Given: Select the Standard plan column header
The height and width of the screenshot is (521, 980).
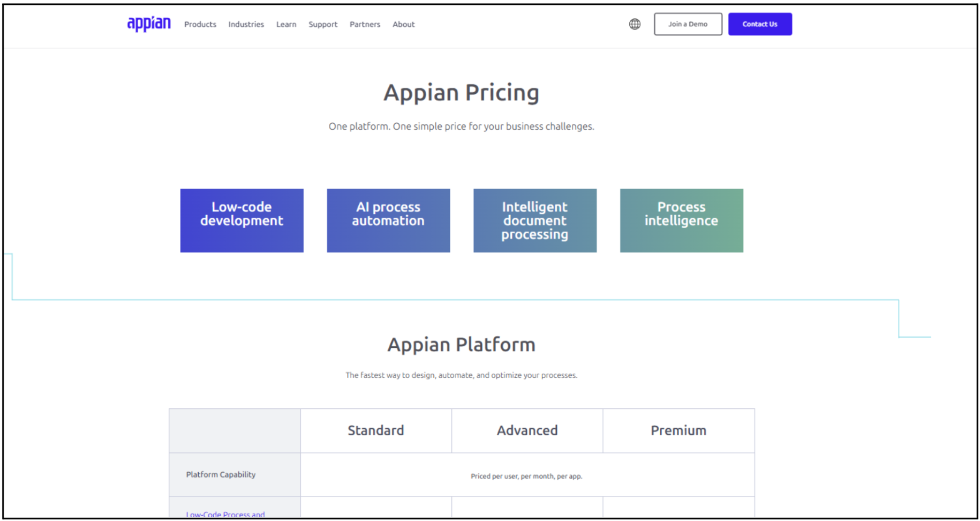Looking at the screenshot, I should tap(375, 430).
